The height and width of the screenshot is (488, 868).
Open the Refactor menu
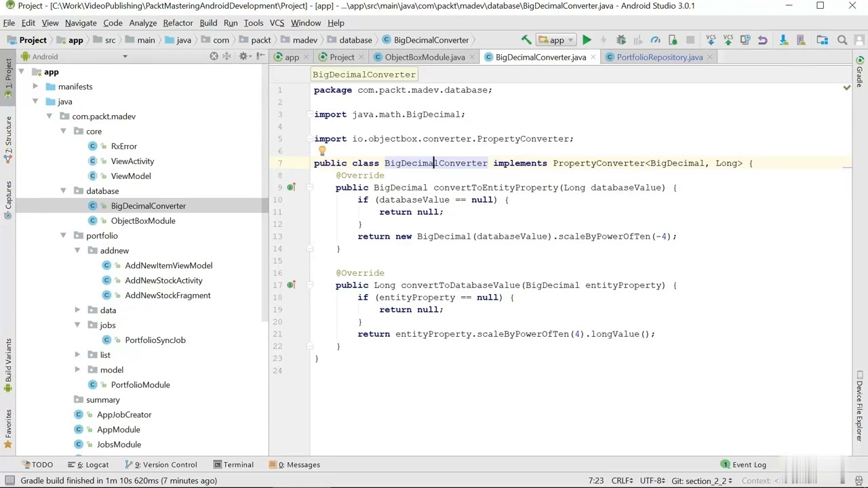pyautogui.click(x=178, y=22)
